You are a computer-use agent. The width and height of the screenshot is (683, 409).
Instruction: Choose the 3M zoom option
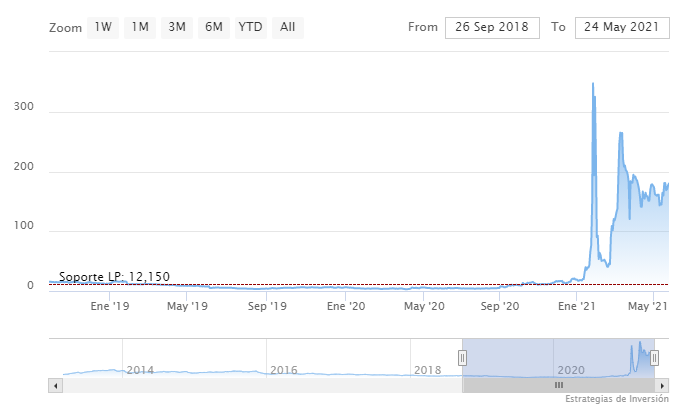(x=177, y=27)
